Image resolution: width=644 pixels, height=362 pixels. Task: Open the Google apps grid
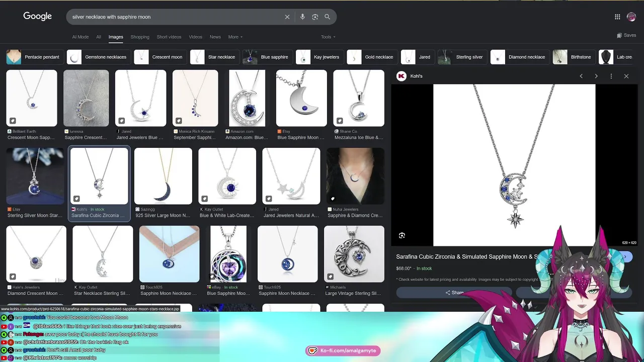coord(617,17)
